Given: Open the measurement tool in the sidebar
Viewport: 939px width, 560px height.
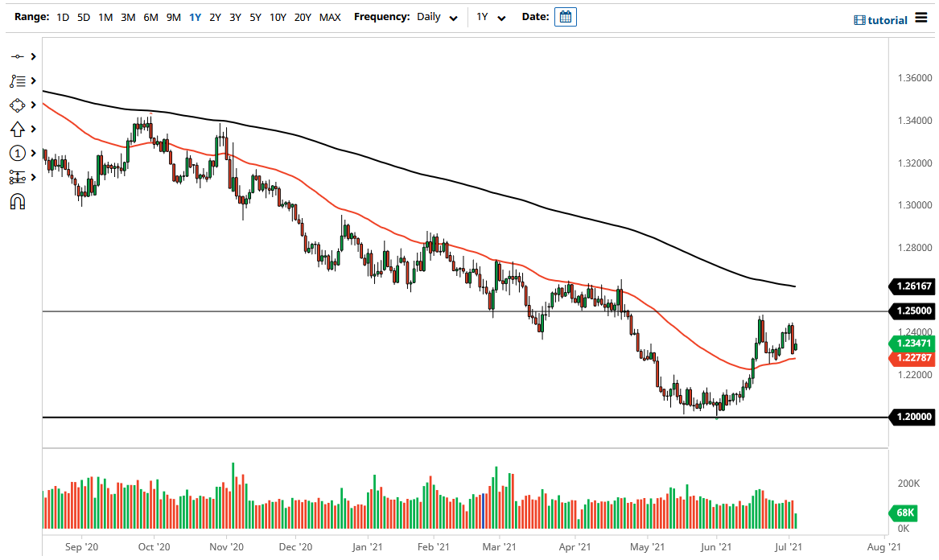Looking at the screenshot, I should pos(19,177).
